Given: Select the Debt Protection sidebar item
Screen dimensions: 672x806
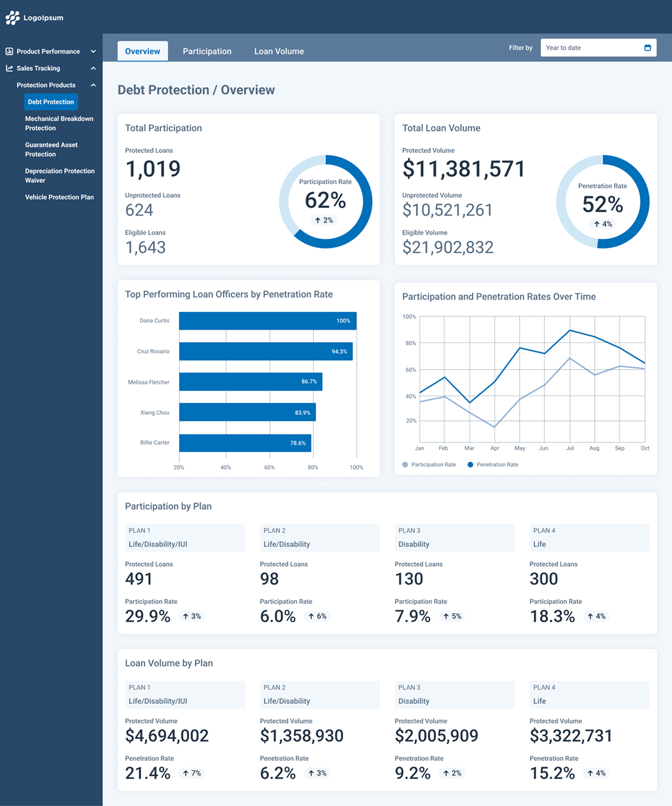Looking at the screenshot, I should point(51,102).
